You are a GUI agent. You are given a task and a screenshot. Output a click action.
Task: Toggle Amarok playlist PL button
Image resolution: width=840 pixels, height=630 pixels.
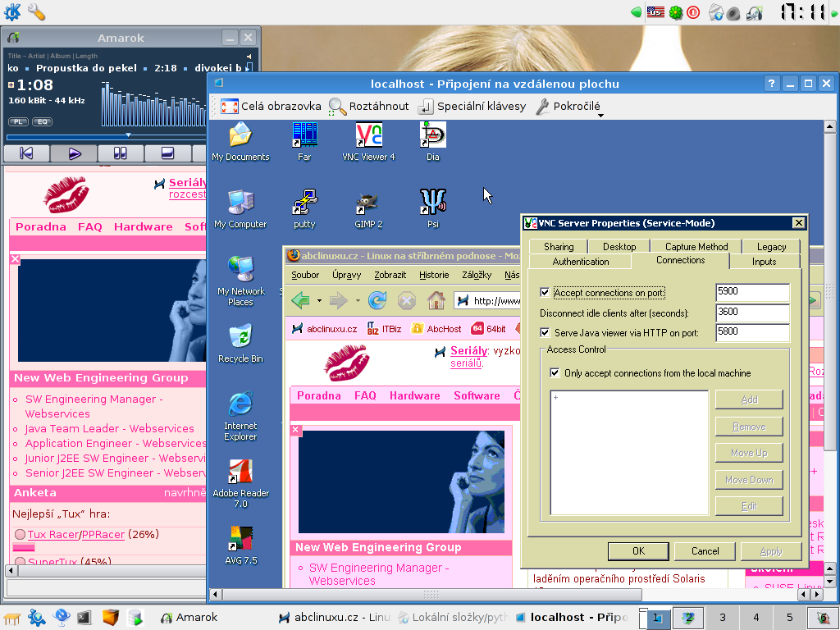(x=18, y=121)
